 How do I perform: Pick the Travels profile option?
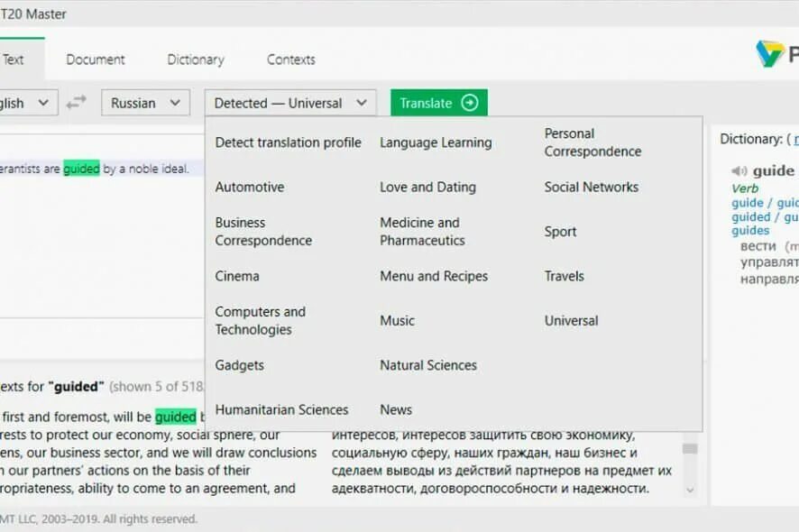tap(565, 276)
